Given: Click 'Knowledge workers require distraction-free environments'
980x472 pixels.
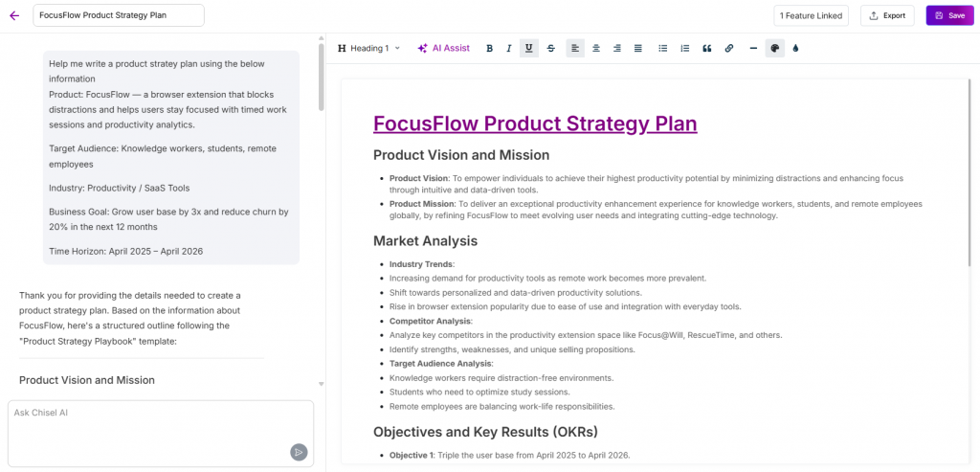Looking at the screenshot, I should [501, 377].
